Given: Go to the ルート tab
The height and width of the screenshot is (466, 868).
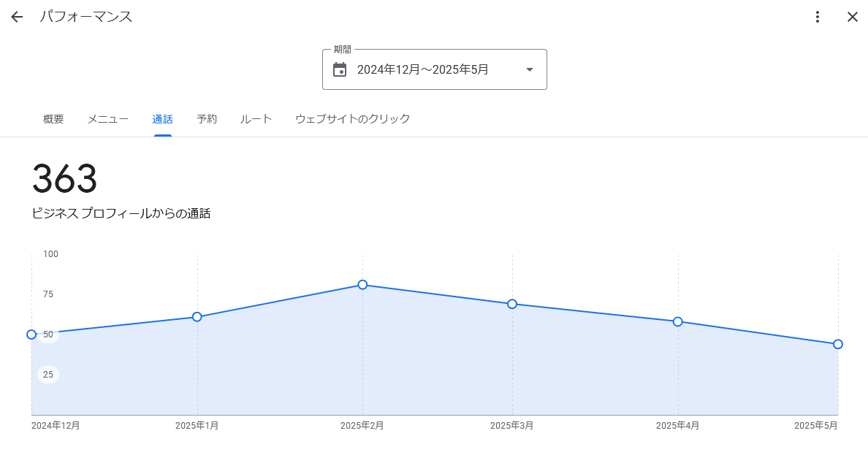Looking at the screenshot, I should 256,119.
